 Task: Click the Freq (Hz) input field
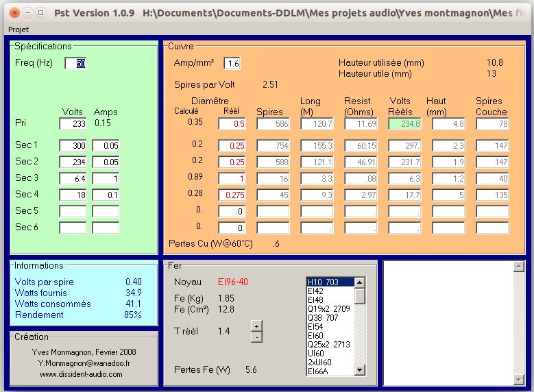pyautogui.click(x=75, y=64)
